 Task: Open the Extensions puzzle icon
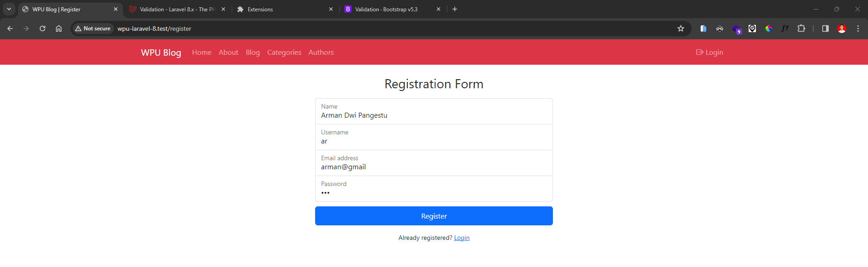801,29
